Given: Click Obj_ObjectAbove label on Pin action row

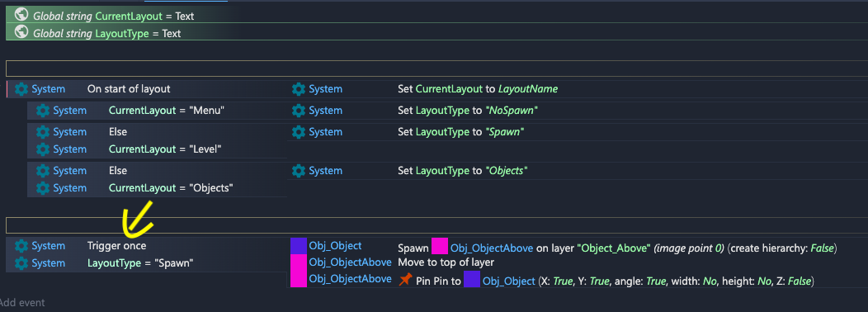Looking at the screenshot, I should click(x=350, y=278).
